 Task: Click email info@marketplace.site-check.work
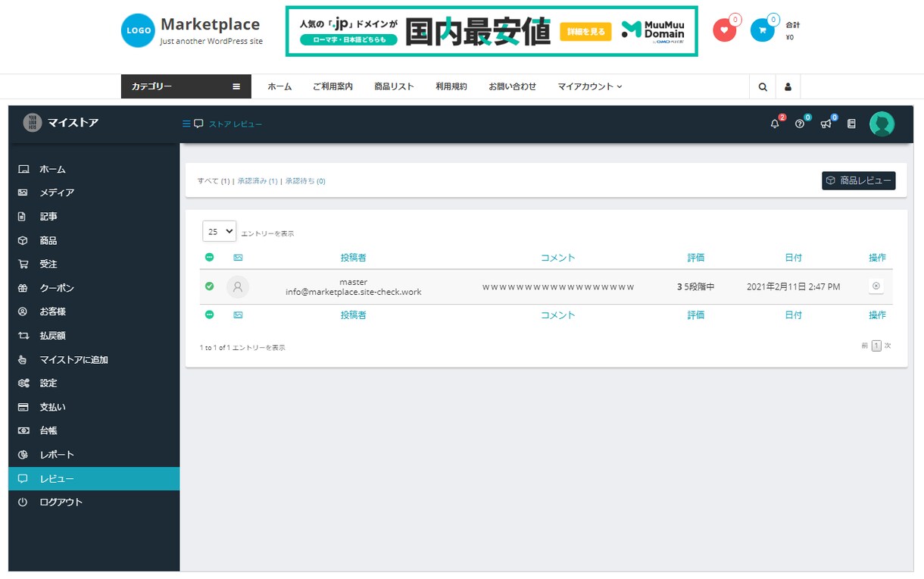pyautogui.click(x=354, y=292)
